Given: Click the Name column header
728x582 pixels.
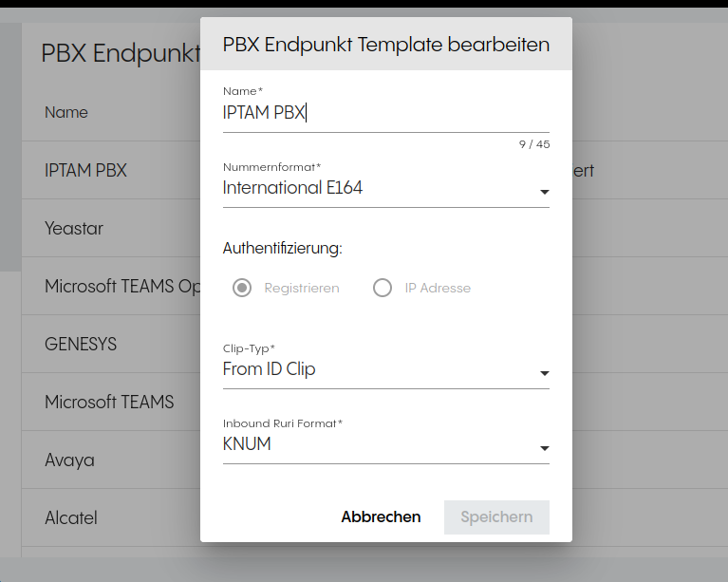Looking at the screenshot, I should pos(66,112).
